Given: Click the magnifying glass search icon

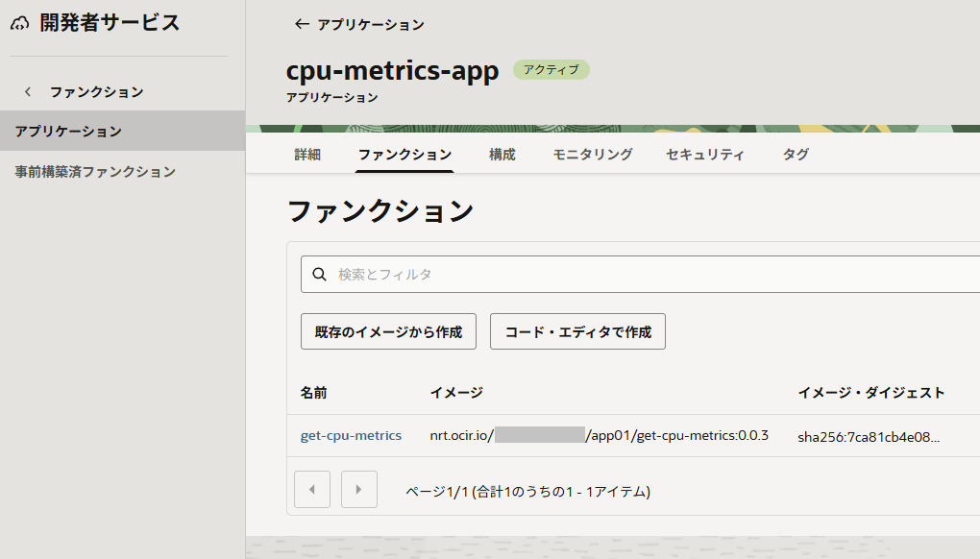Looking at the screenshot, I should click(320, 275).
